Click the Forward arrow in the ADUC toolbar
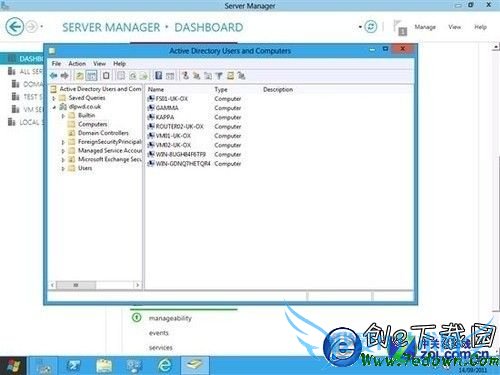Image resolution: width=500 pixels, height=375 pixels. click(65, 76)
